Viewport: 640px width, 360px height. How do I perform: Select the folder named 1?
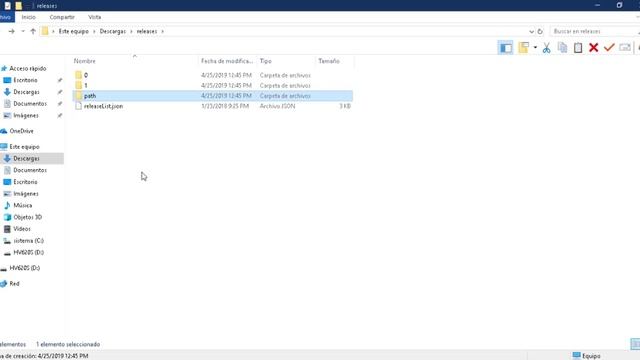[x=86, y=85]
